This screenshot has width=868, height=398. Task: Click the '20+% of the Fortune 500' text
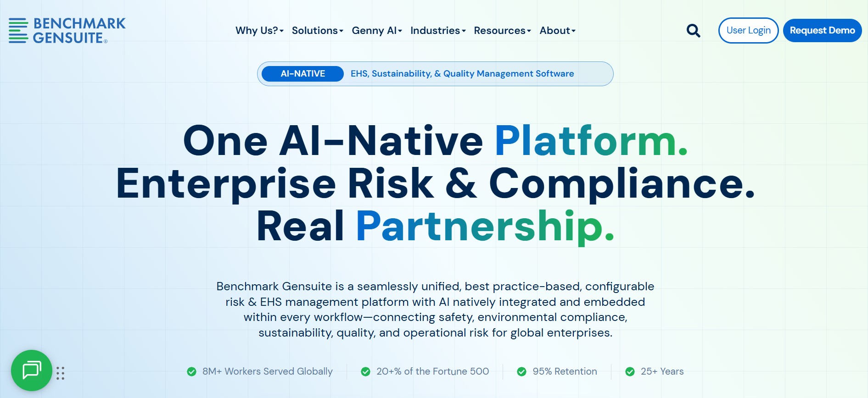coord(432,371)
